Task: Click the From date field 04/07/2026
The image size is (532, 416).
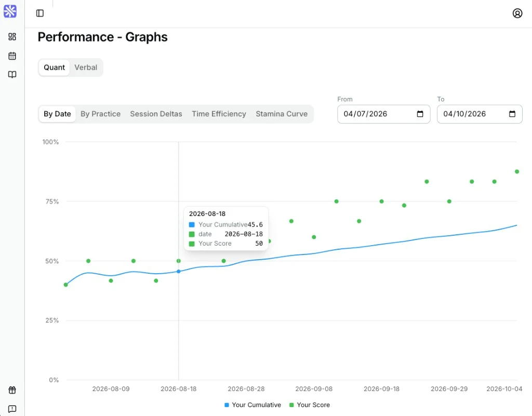Action: click(x=384, y=114)
